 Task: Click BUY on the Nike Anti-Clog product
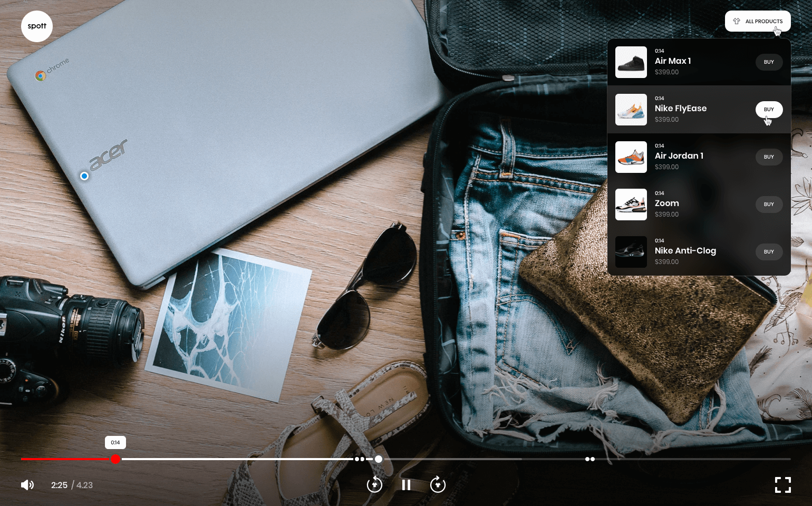coord(769,251)
